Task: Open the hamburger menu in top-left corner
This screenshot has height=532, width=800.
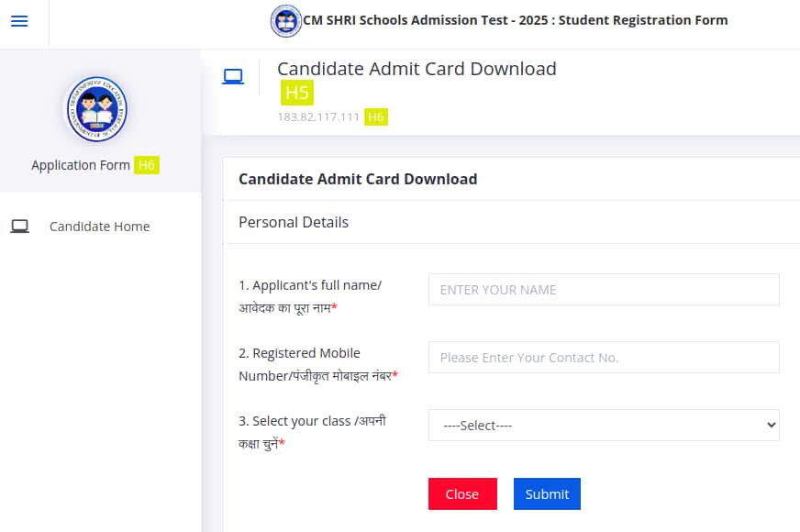Action: pyautogui.click(x=19, y=21)
